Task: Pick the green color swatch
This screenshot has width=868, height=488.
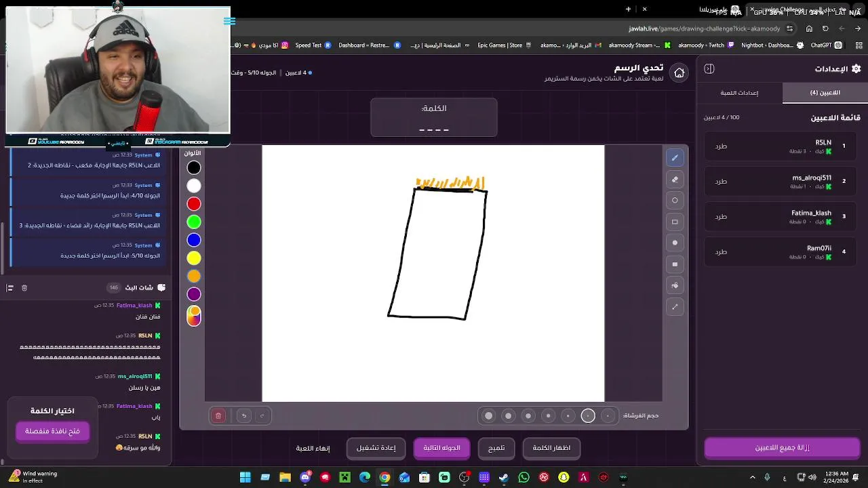Action: coord(194,222)
